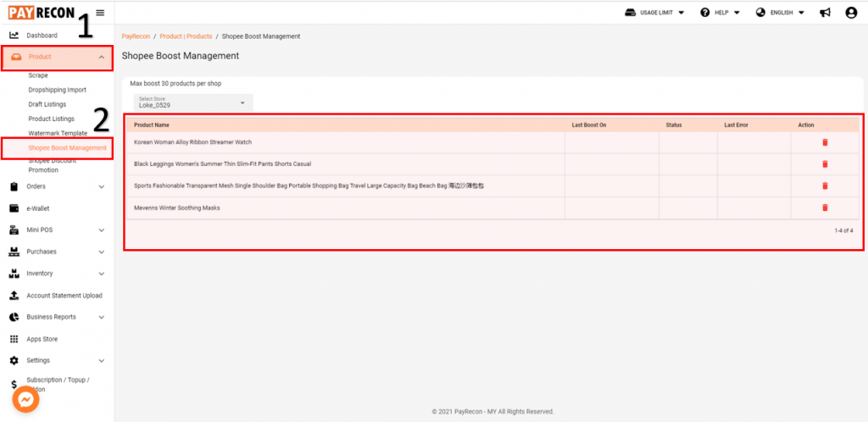Delete the Sports Mesh Shoulder Bag row
Viewport: 868px width, 422px height.
(825, 186)
